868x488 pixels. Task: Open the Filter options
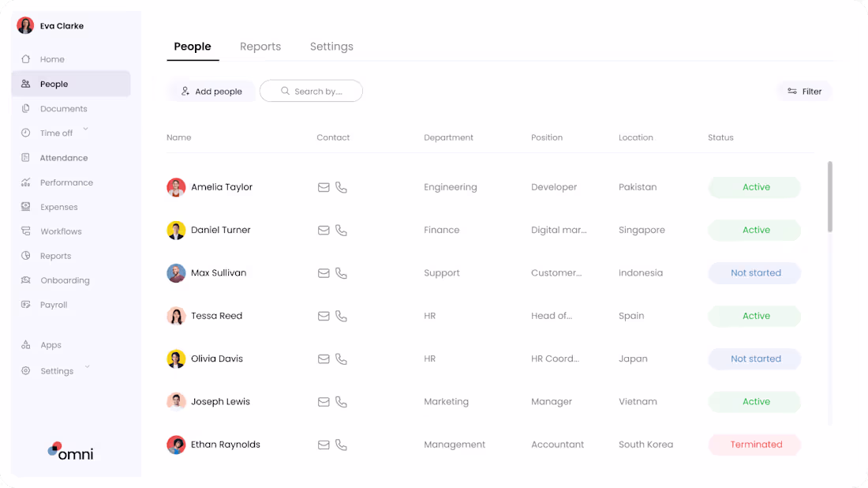[x=804, y=92]
